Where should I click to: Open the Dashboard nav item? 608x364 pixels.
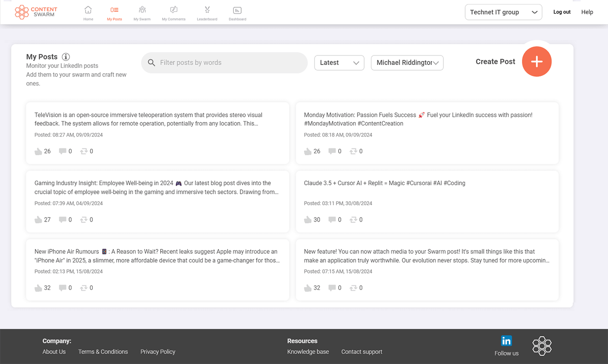(x=238, y=13)
